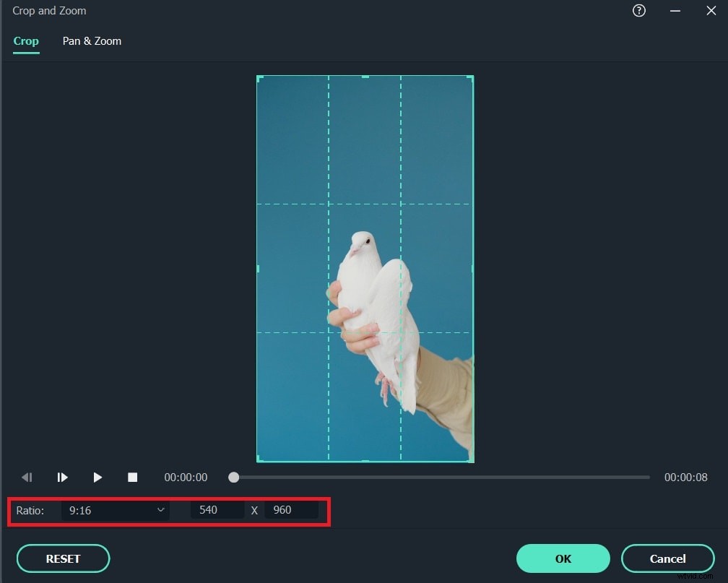Edit the height field showing 960
The height and width of the screenshot is (583, 728).
click(x=292, y=510)
